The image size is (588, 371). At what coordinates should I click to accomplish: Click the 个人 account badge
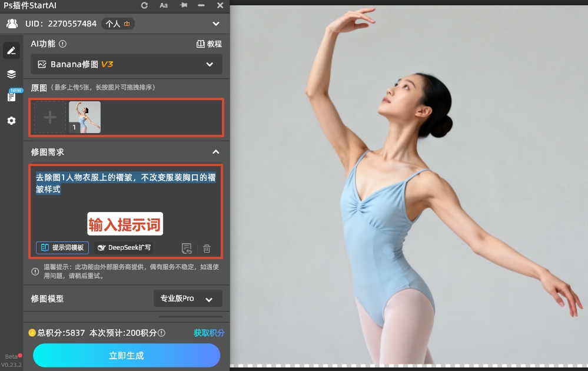[x=119, y=24]
